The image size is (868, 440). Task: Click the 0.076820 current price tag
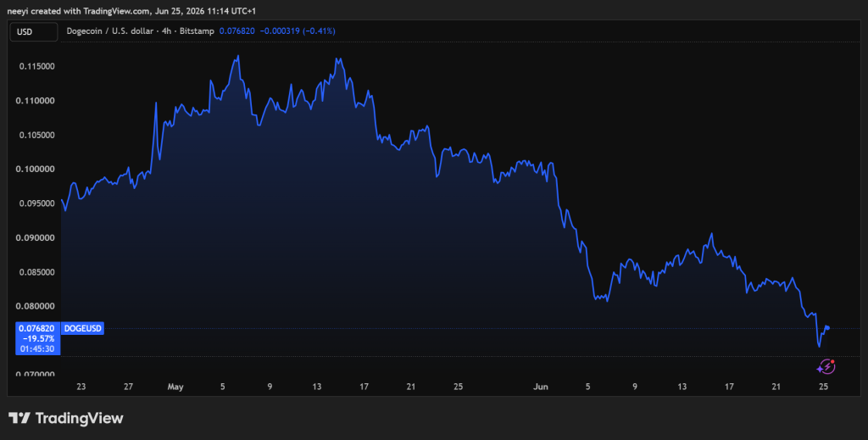pos(36,329)
